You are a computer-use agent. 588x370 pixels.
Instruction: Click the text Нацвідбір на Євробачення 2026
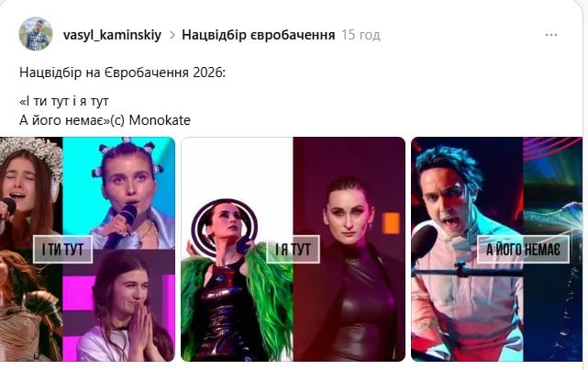click(x=122, y=72)
